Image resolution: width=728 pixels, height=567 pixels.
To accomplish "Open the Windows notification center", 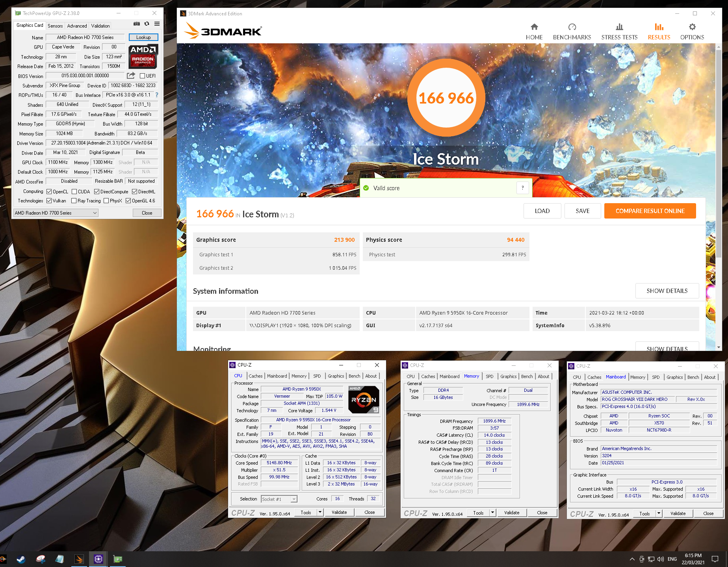I will pyautogui.click(x=715, y=559).
